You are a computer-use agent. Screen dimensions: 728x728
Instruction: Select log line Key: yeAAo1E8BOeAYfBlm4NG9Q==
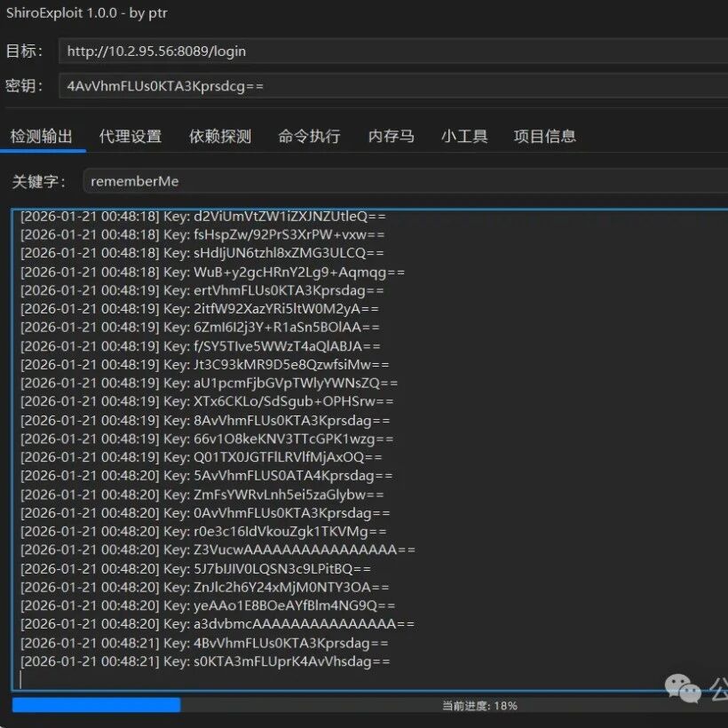point(208,605)
